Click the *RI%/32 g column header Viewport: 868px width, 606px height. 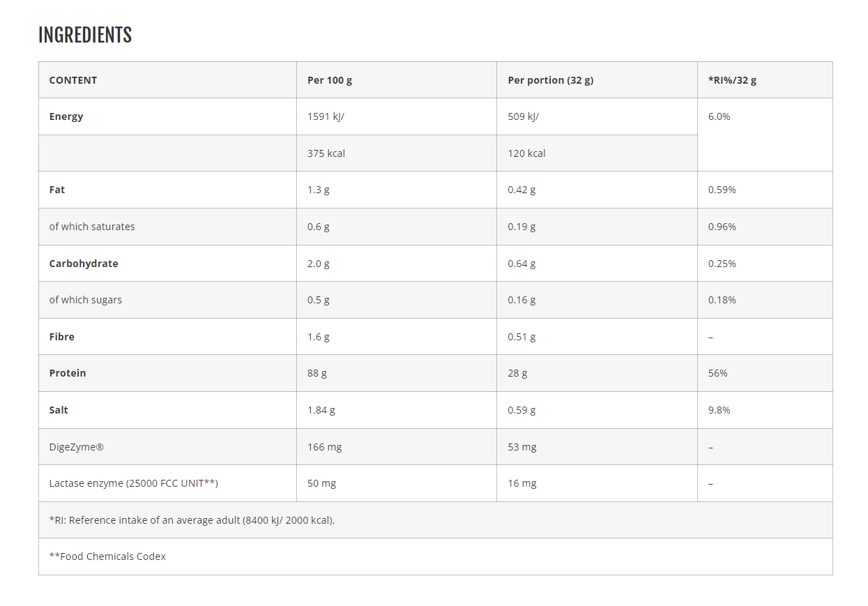(x=732, y=80)
